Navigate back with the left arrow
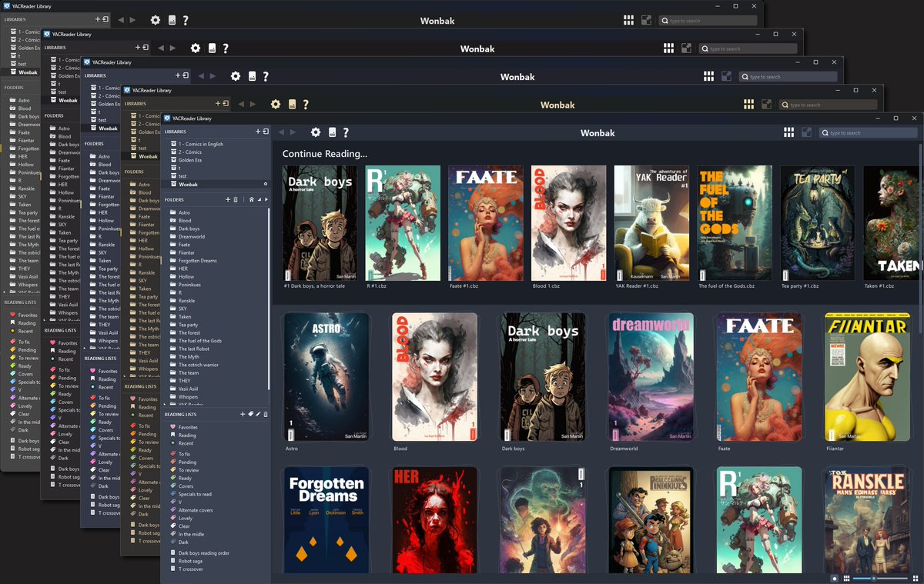924x584 pixels. click(x=281, y=132)
